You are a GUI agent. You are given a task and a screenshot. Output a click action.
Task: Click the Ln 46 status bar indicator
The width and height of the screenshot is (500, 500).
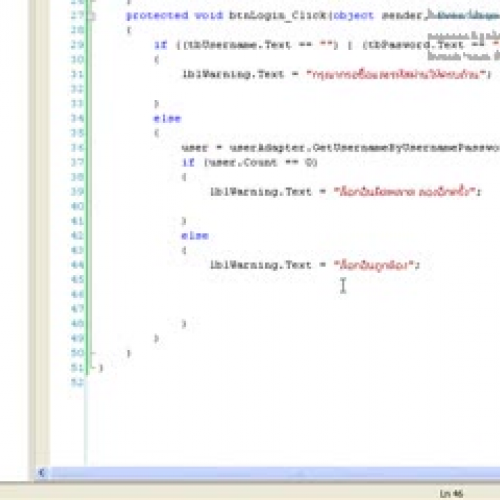point(451,494)
